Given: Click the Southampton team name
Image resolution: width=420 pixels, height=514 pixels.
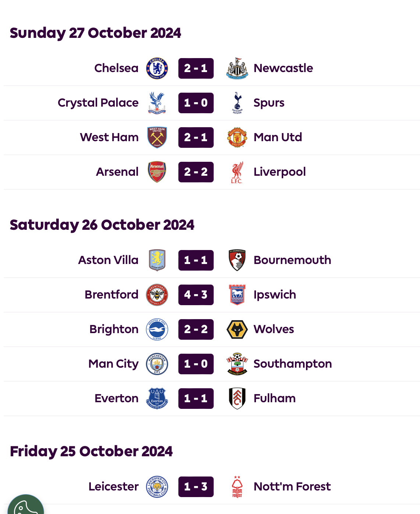Looking at the screenshot, I should [x=293, y=364].
